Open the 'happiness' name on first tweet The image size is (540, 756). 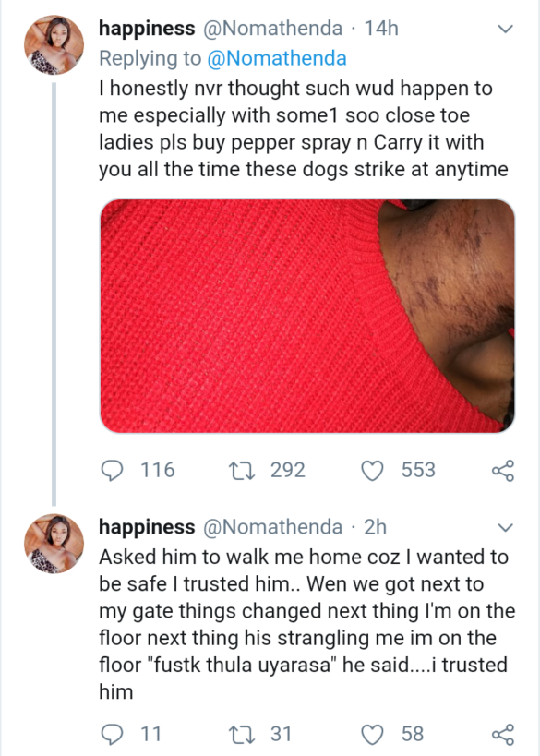tap(147, 29)
